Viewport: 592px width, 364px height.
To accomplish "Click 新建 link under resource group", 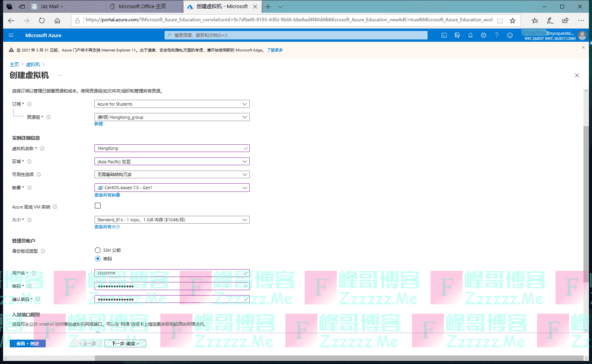I will coord(99,124).
